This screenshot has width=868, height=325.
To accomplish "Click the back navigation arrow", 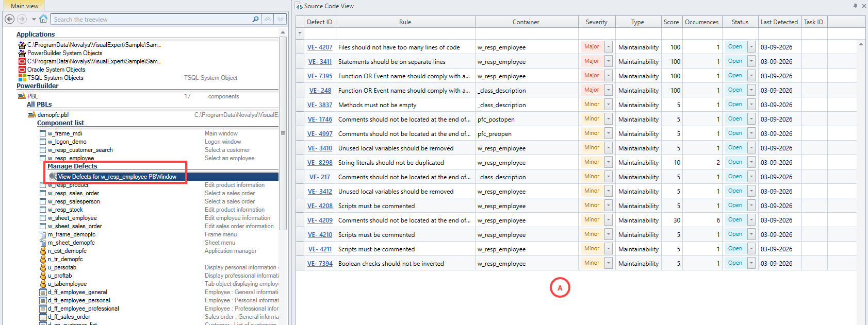I will tap(9, 19).
